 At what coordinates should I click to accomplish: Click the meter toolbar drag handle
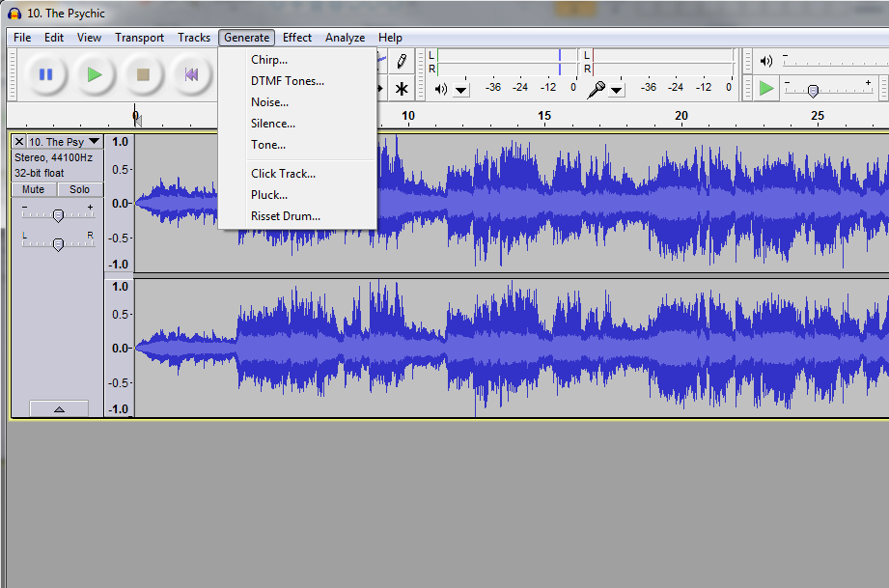click(421, 75)
